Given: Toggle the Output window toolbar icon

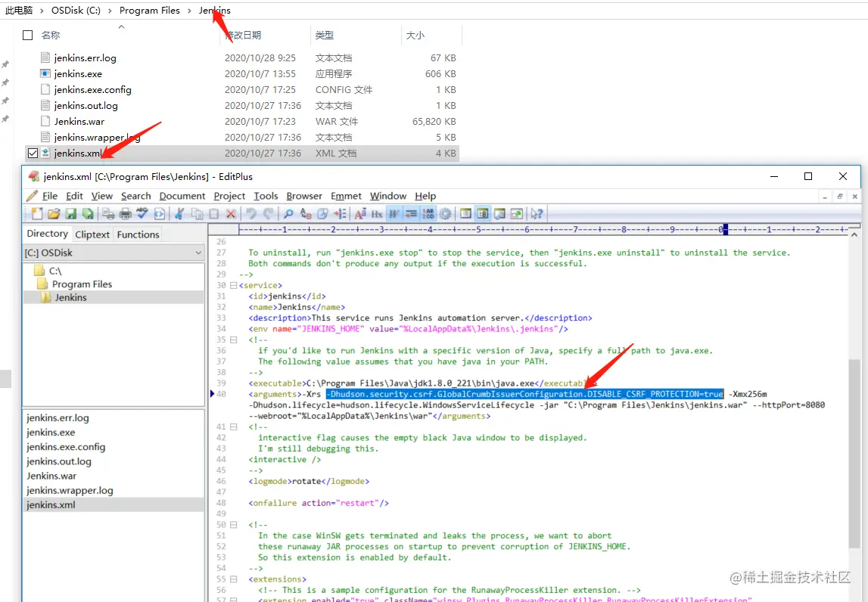Looking at the screenshot, I should click(500, 213).
